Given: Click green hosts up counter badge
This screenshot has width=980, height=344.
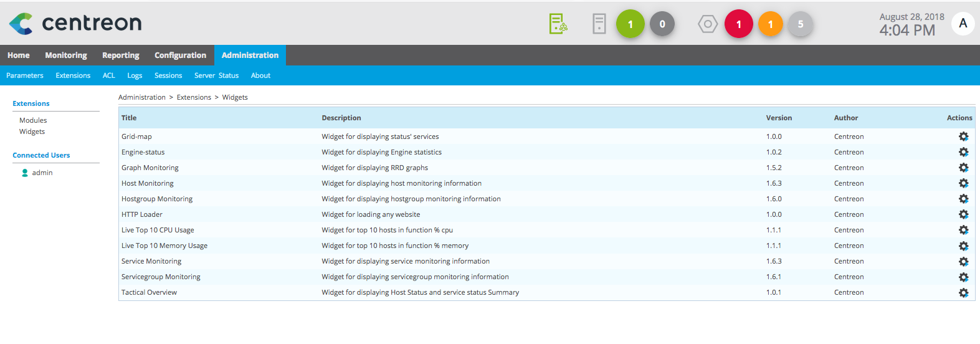Looking at the screenshot, I should [x=630, y=24].
